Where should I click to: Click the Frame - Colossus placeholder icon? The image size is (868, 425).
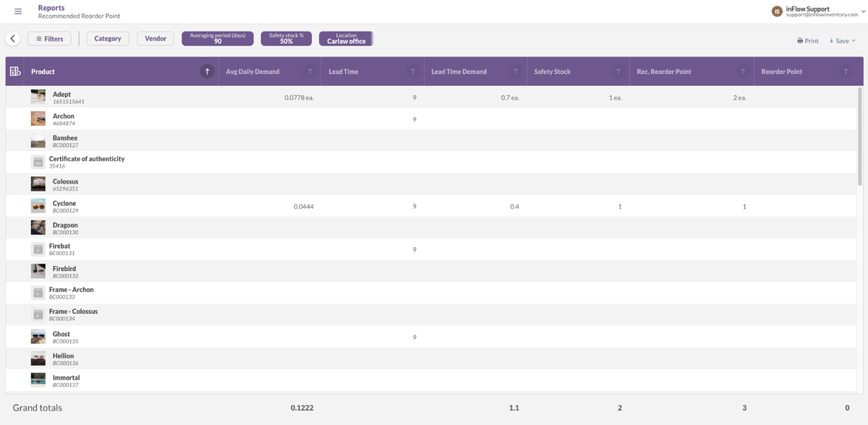click(x=38, y=314)
